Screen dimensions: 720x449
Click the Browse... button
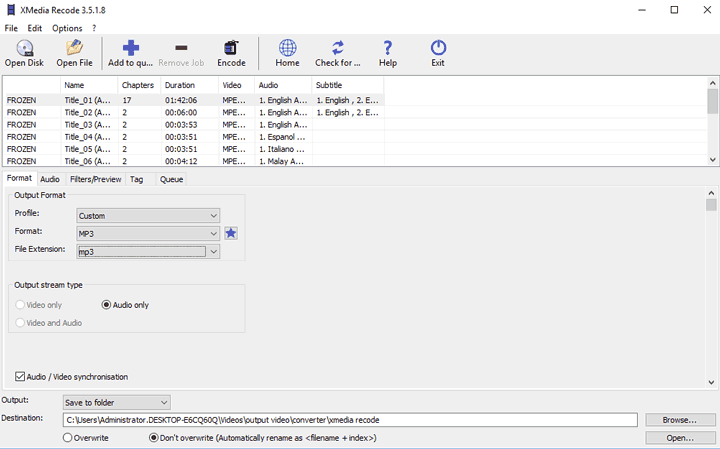(680, 420)
